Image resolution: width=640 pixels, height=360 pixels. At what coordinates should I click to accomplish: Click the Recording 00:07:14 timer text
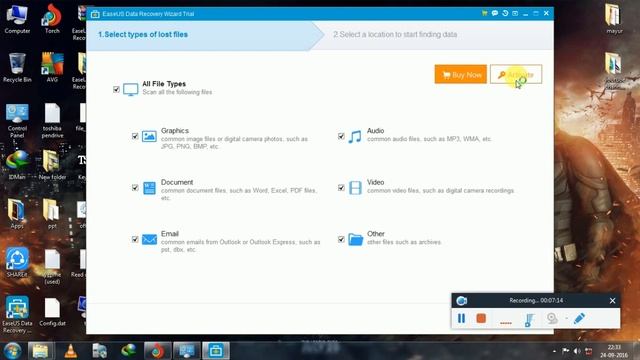[536, 300]
